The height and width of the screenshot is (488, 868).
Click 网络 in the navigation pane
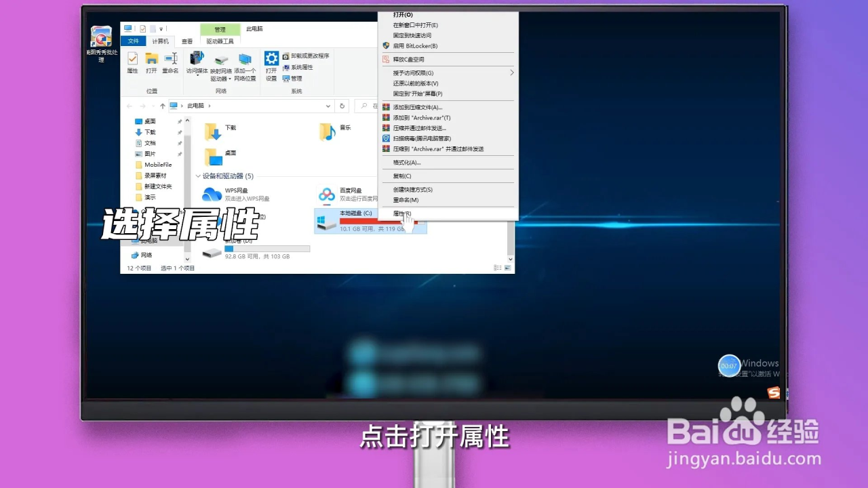[x=146, y=255]
